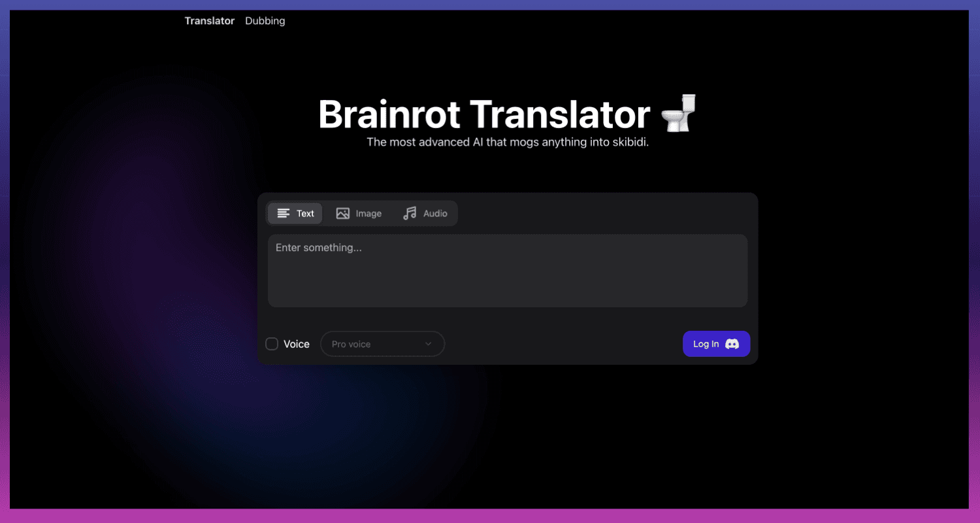Expand voice list using the chevron arrow
Screen dimensions: 980x523
click(429, 344)
